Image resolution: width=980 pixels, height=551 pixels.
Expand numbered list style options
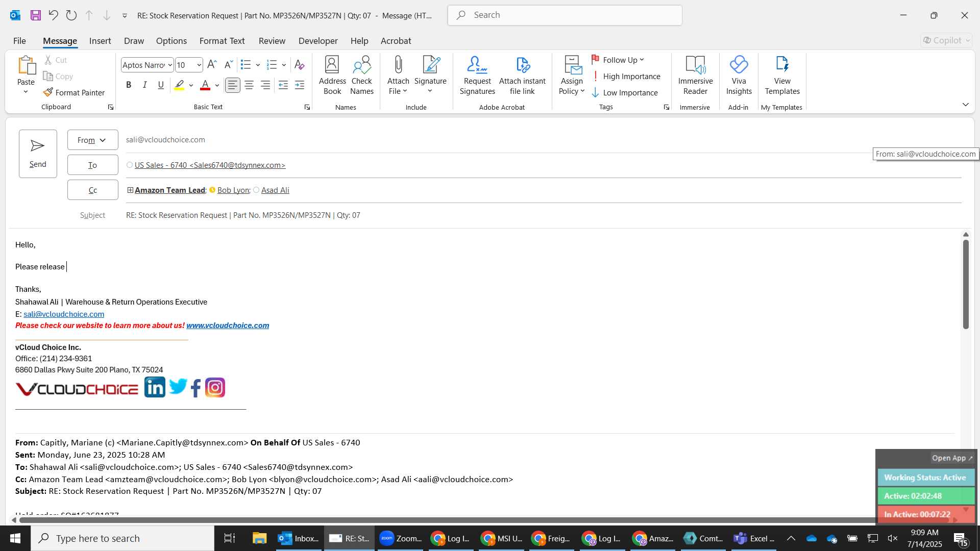[x=284, y=65]
